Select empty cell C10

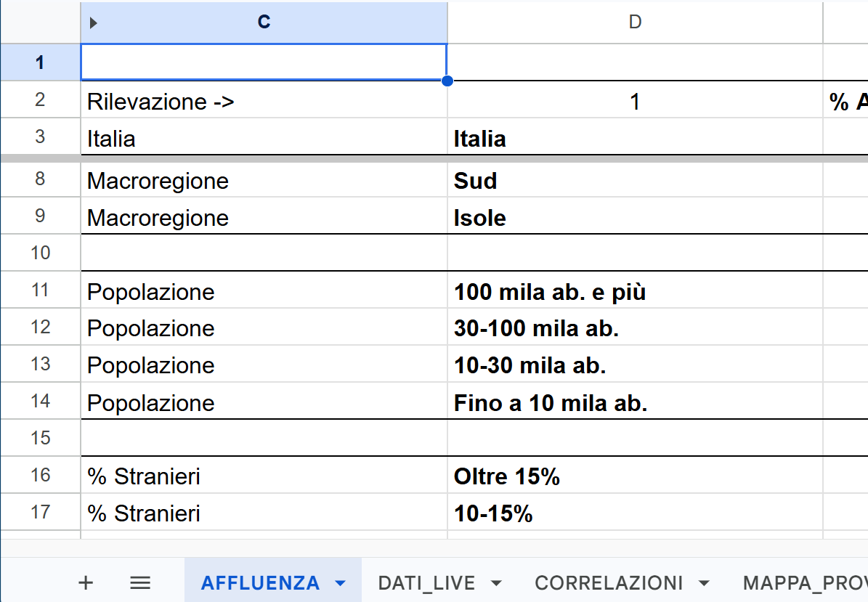[x=264, y=253]
